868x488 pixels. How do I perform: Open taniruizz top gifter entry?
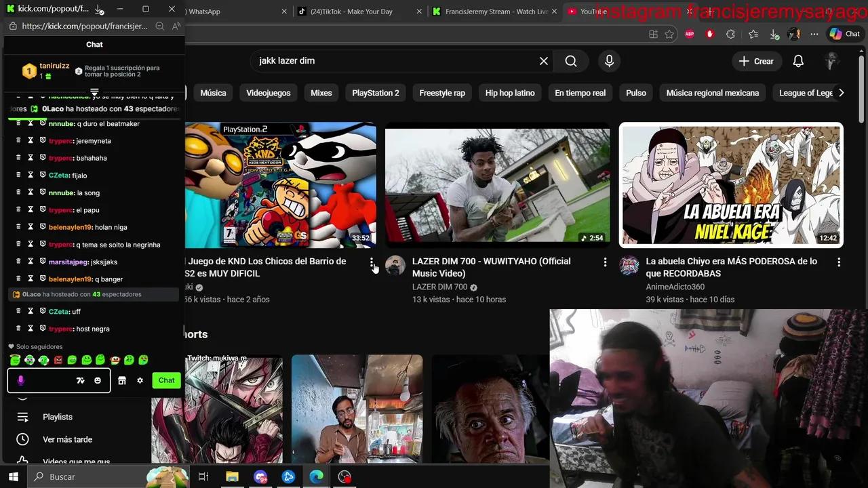click(x=45, y=70)
